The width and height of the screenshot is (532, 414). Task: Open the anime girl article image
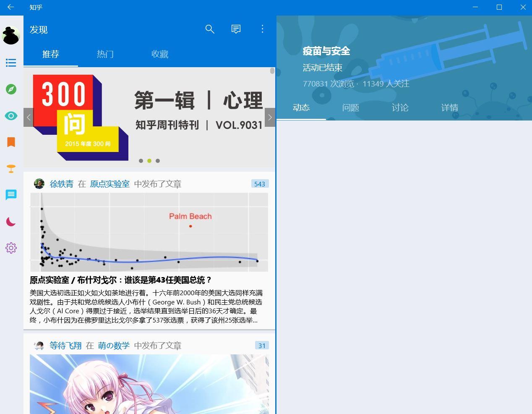pyautogui.click(x=149, y=384)
